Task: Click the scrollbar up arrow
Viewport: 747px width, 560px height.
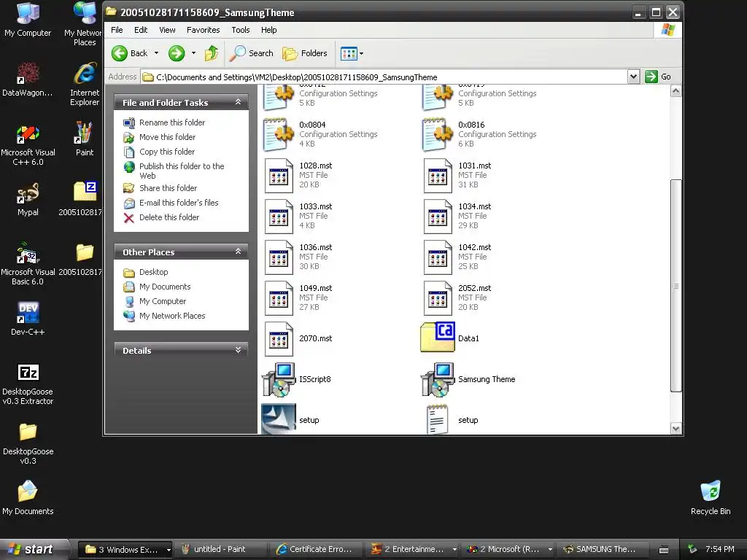Action: pyautogui.click(x=676, y=91)
